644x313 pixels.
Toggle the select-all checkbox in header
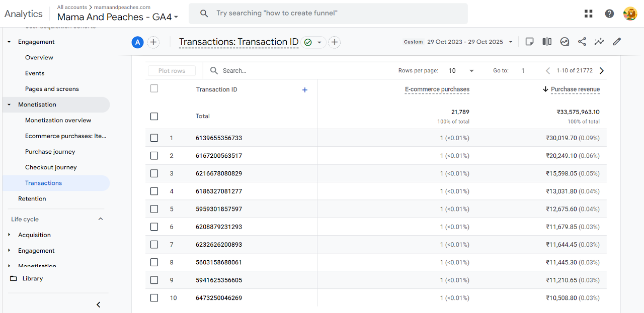[154, 88]
